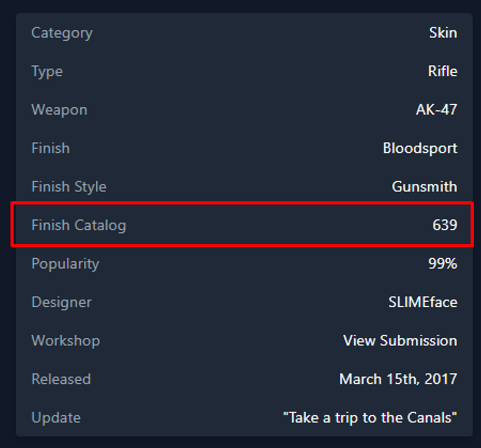Open the March 15th, 2017 release link
Image resolution: width=481 pixels, height=448 pixels.
pos(398,379)
